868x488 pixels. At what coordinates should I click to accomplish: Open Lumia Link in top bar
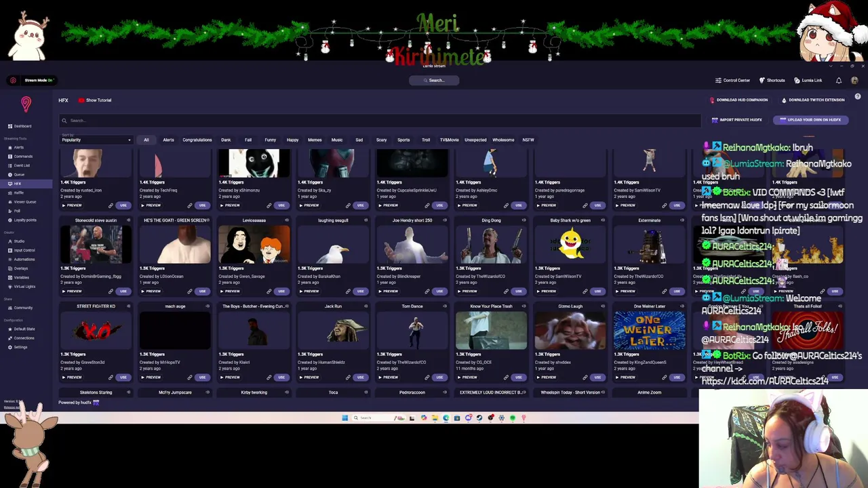808,80
